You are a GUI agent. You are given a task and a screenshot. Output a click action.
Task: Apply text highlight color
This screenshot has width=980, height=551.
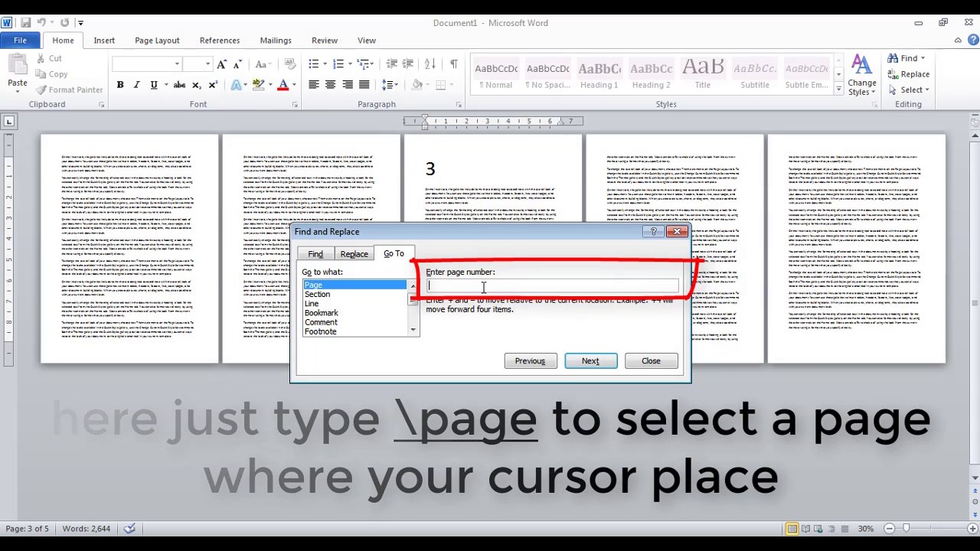point(259,85)
